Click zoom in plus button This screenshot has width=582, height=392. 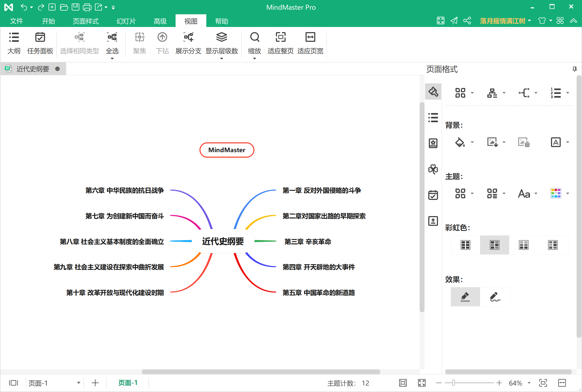pyautogui.click(x=499, y=383)
